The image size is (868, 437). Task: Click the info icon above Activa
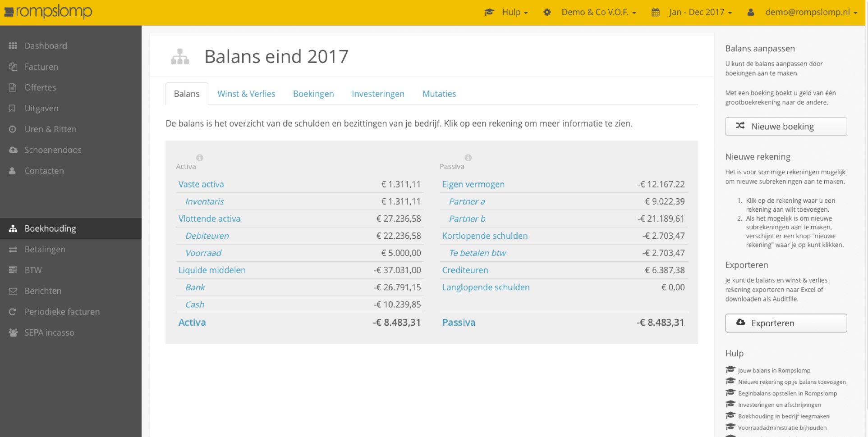(x=200, y=158)
